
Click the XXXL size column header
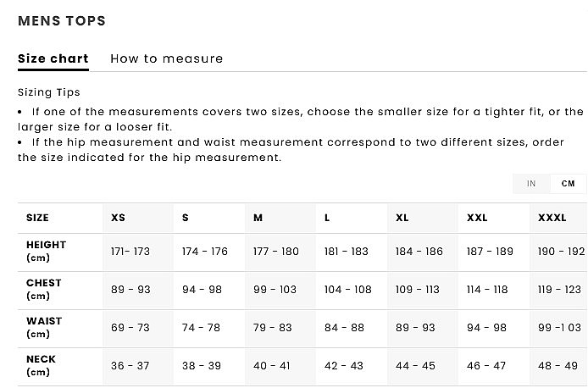552,218
